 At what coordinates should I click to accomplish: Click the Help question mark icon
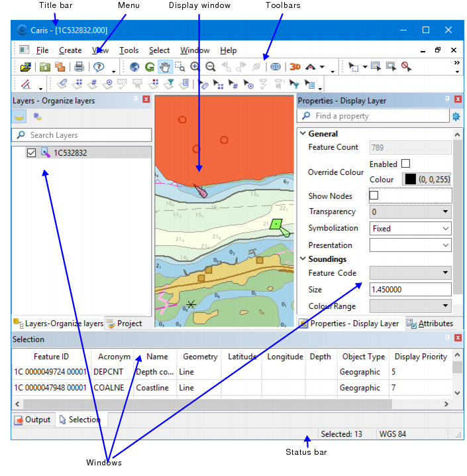(x=99, y=67)
